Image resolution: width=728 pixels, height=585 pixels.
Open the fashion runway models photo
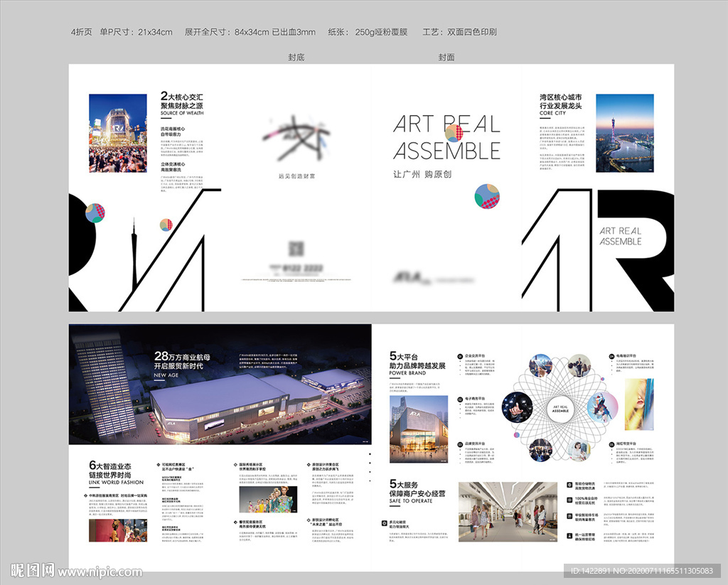[x=268, y=499]
